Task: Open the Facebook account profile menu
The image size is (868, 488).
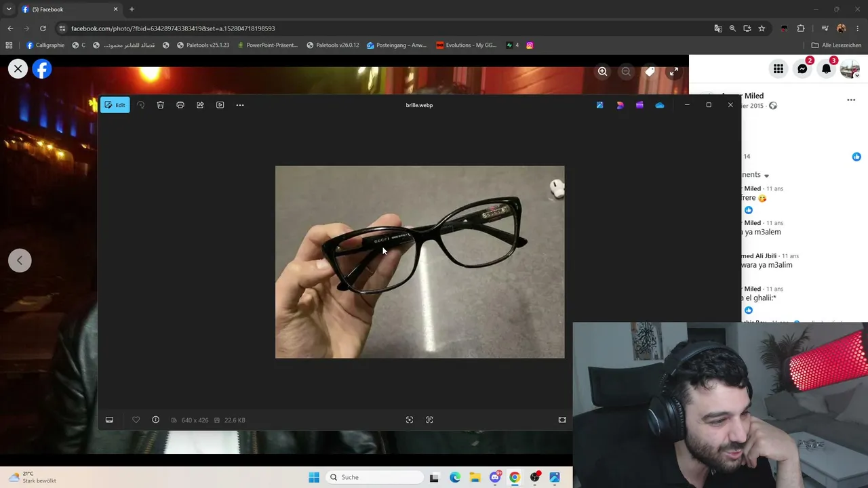Action: tap(850, 68)
